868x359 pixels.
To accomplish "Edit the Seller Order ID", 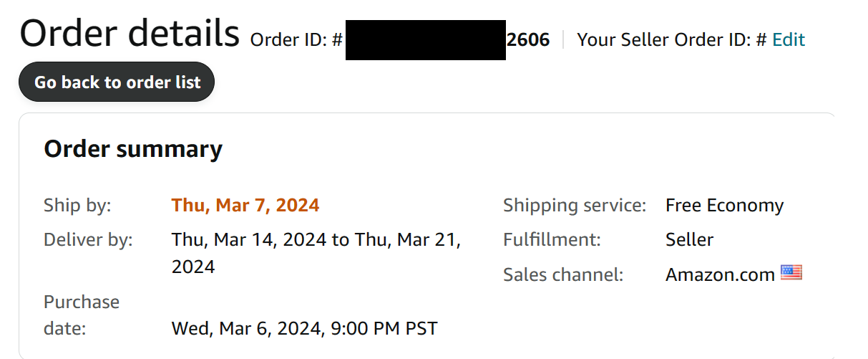I will pos(789,39).
